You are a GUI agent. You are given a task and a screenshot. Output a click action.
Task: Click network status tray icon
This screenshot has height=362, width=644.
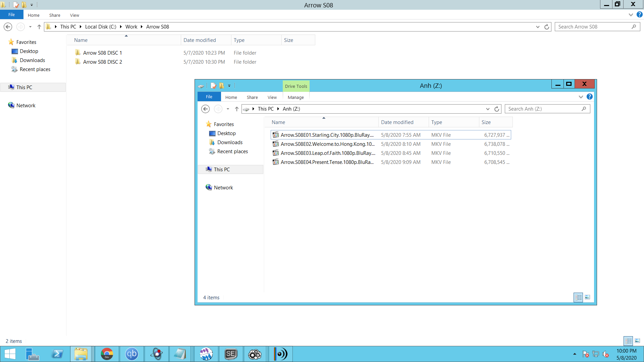tap(596, 354)
